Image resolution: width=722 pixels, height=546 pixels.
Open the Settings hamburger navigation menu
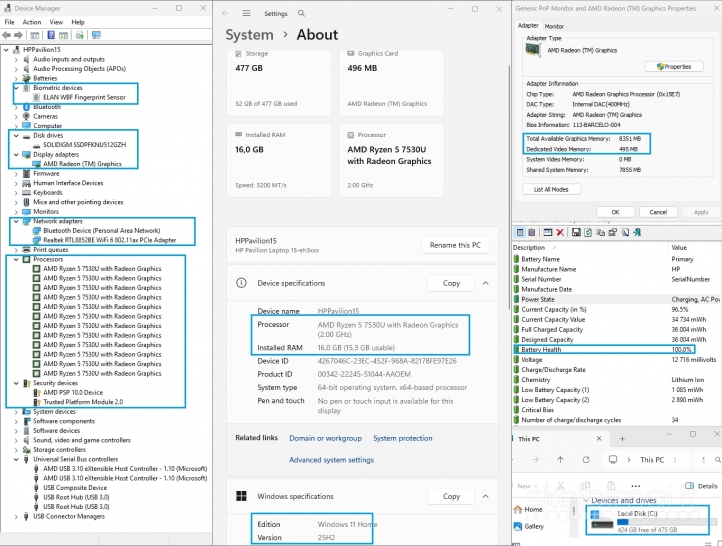(x=247, y=14)
